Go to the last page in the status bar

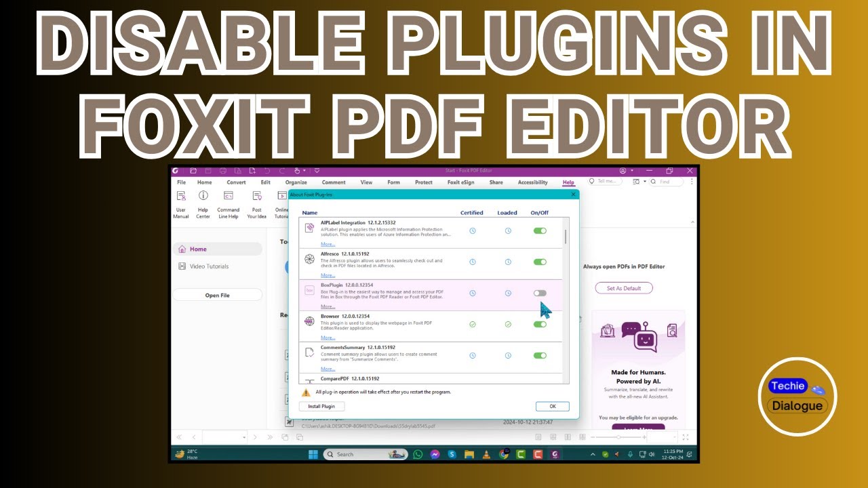(271, 437)
